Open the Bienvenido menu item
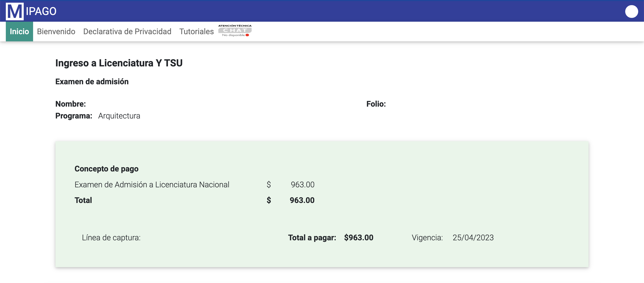The height and width of the screenshot is (283, 644). (x=56, y=32)
